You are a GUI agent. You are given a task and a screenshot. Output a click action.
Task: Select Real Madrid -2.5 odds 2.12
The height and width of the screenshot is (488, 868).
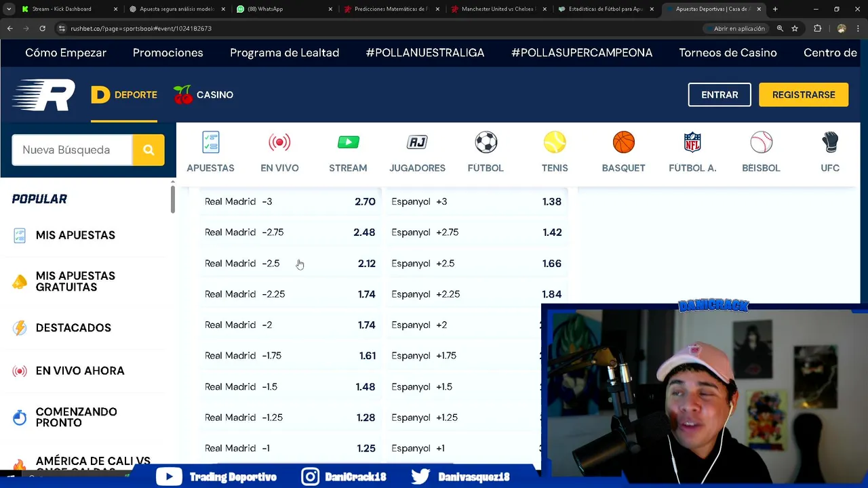(x=290, y=264)
